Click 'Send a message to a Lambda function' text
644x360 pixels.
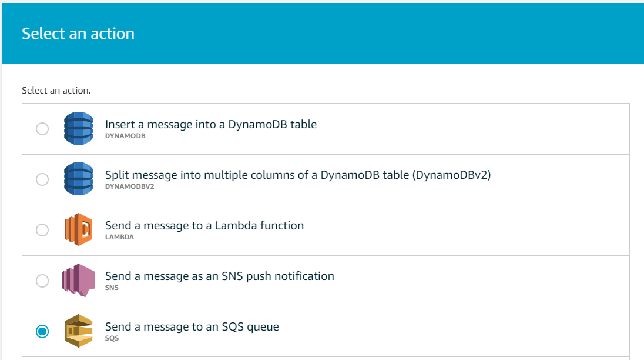(204, 225)
